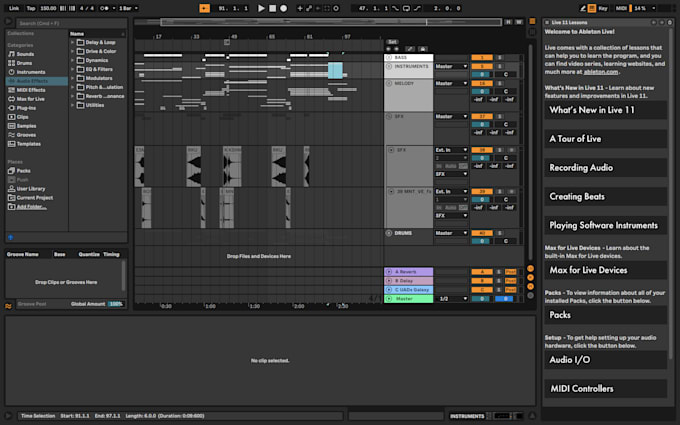The width and height of the screenshot is (680, 425).
Task: Click the Arrangement Record button
Action: tap(284, 8)
